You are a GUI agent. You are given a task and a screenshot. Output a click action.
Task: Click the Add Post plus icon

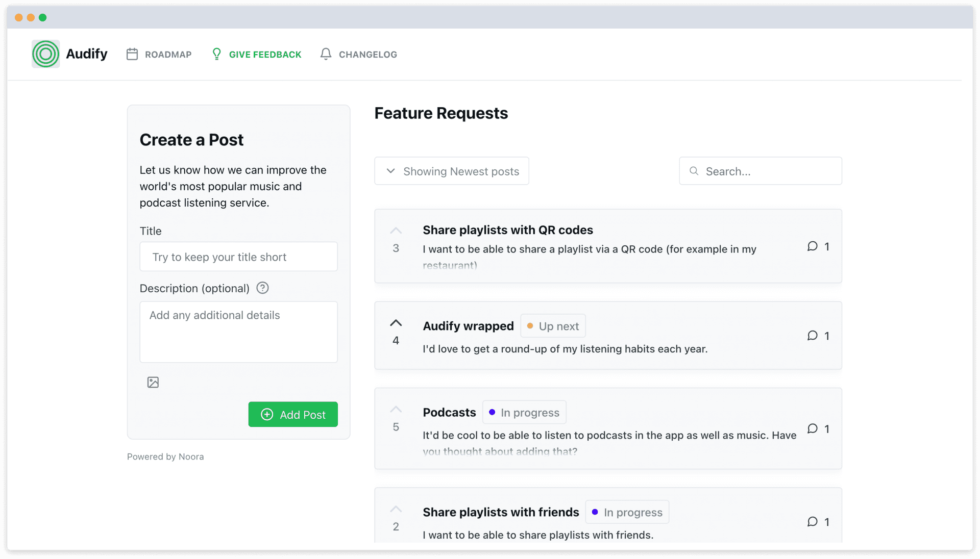click(x=267, y=414)
